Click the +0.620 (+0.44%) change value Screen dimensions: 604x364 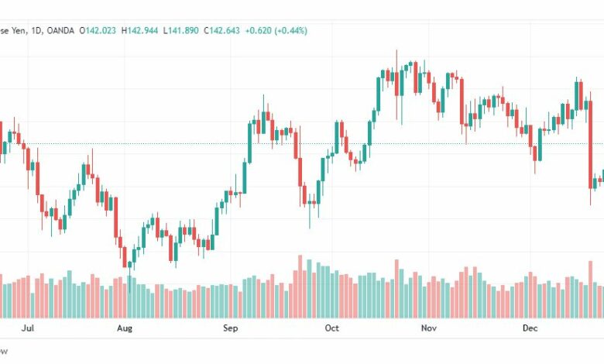click(276, 31)
